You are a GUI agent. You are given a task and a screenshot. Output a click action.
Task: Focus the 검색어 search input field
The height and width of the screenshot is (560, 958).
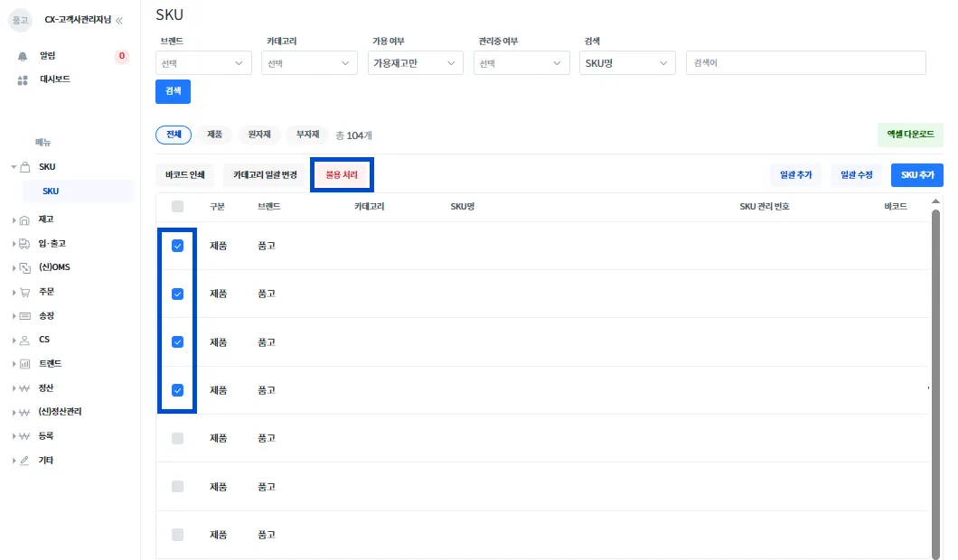point(806,63)
